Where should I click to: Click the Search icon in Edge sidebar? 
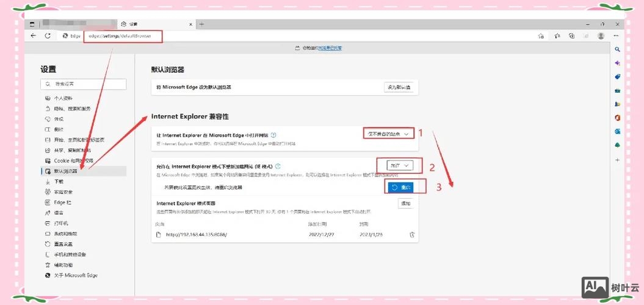tap(617, 49)
